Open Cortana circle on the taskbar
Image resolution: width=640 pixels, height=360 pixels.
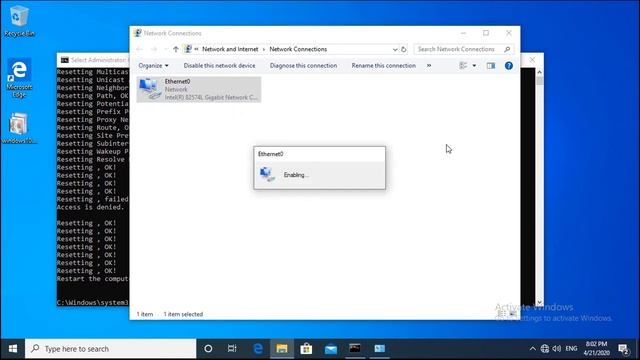[208, 349]
